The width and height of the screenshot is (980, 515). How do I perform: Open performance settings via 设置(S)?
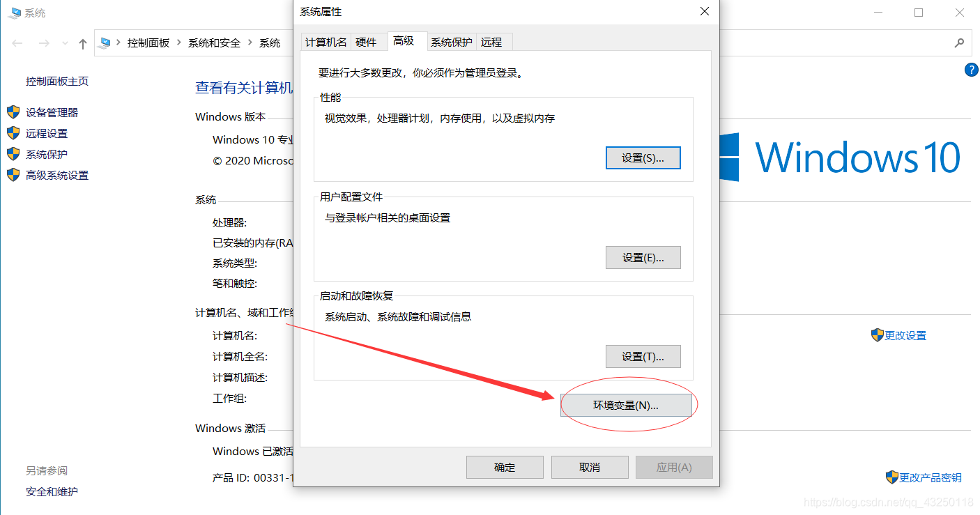pyautogui.click(x=643, y=157)
